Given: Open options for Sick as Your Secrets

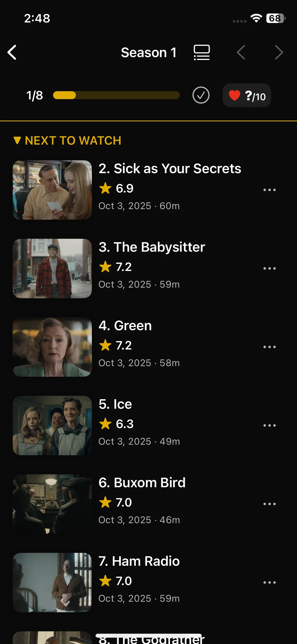Looking at the screenshot, I should pyautogui.click(x=269, y=190).
